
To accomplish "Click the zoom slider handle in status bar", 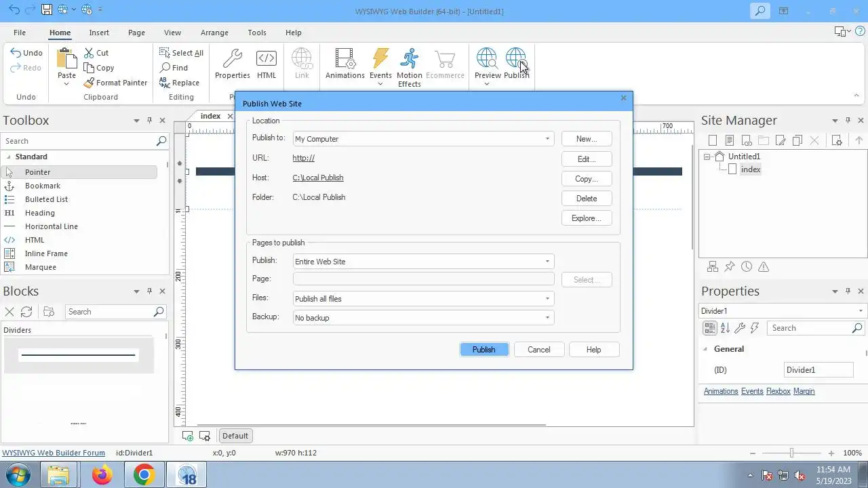I will pyautogui.click(x=791, y=453).
